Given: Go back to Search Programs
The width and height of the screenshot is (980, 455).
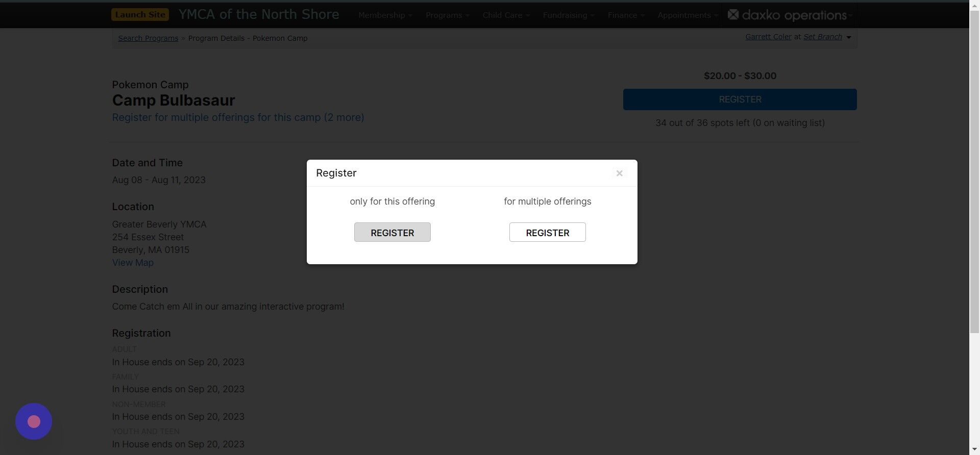Looking at the screenshot, I should 148,38.
